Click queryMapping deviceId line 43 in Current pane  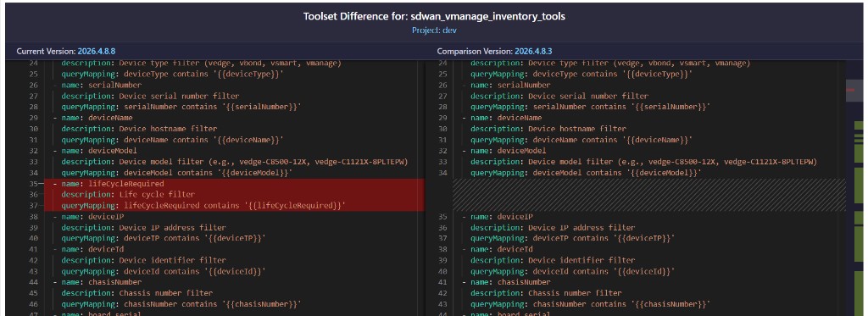tap(164, 272)
